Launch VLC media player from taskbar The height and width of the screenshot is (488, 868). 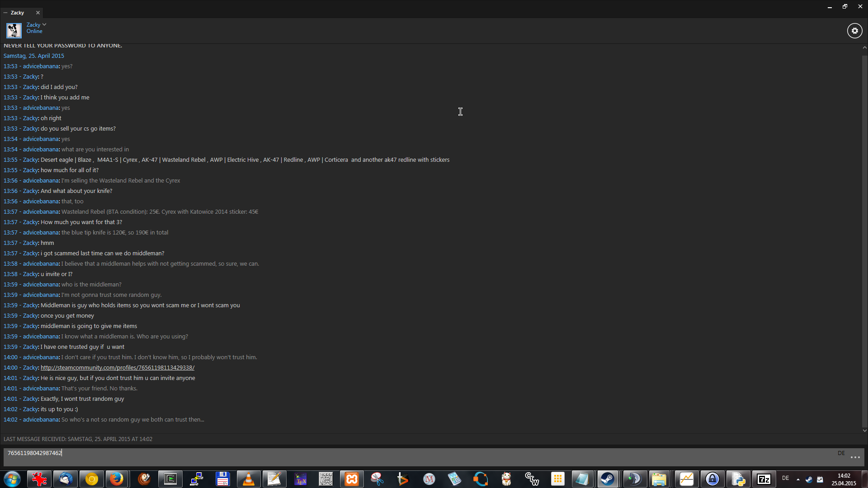click(248, 479)
